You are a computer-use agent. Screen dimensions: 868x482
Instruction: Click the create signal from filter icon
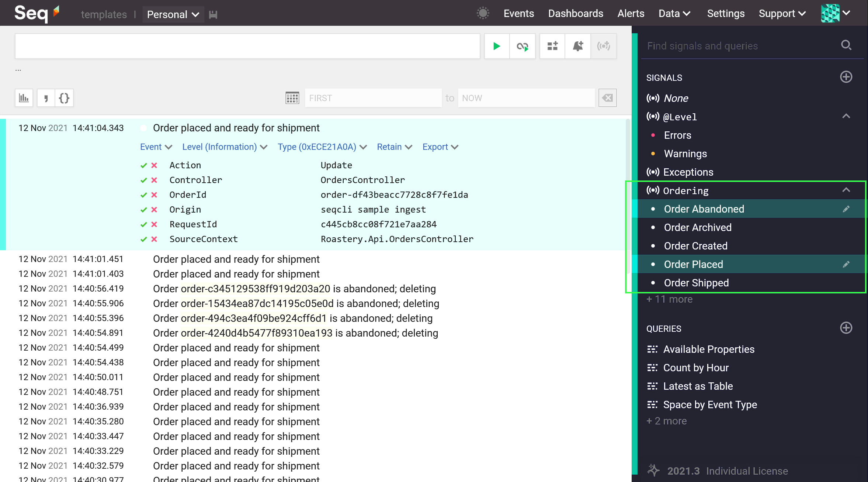click(604, 46)
